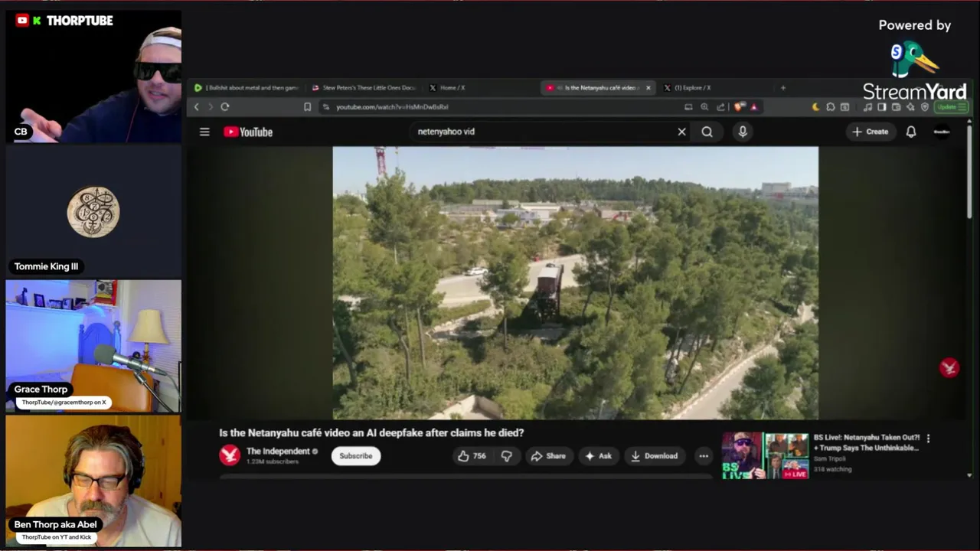This screenshot has width=980, height=551.
Task: Click the StreamYard duck logo
Action: click(913, 59)
